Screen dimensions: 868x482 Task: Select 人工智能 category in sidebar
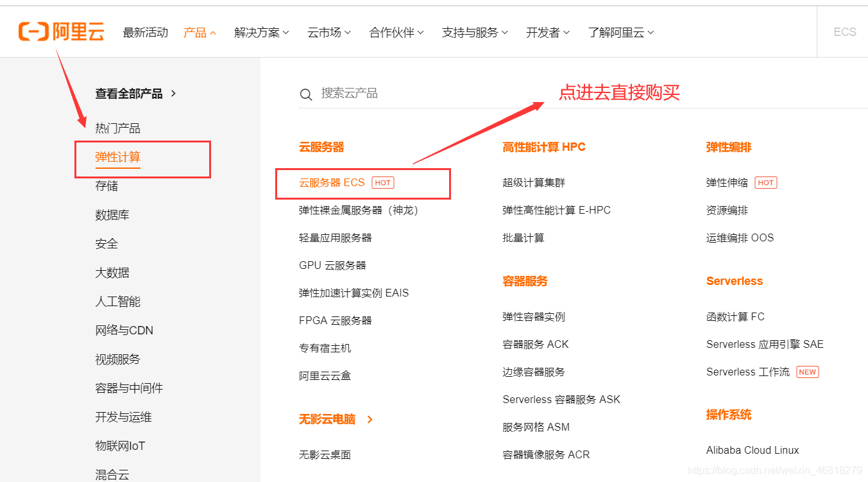(118, 302)
